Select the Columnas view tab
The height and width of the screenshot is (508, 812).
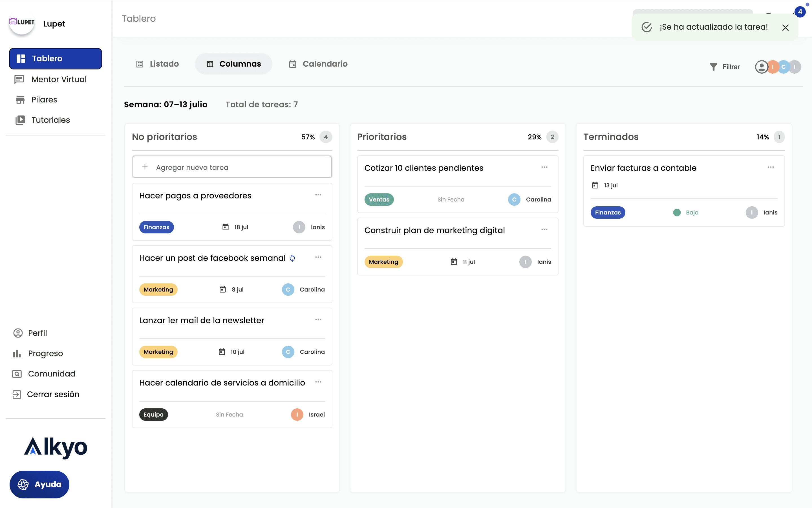[x=233, y=64]
